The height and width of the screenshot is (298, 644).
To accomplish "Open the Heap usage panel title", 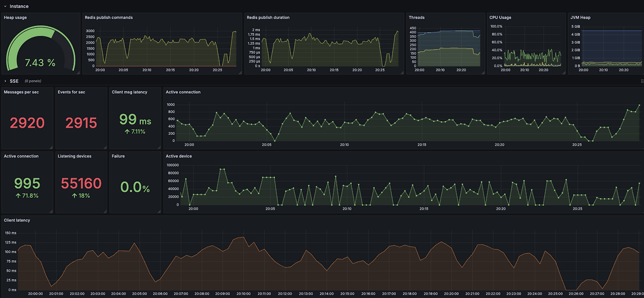I will (x=15, y=18).
